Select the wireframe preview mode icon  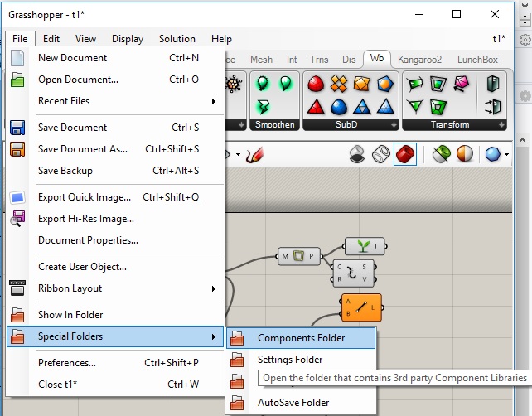[381, 154]
